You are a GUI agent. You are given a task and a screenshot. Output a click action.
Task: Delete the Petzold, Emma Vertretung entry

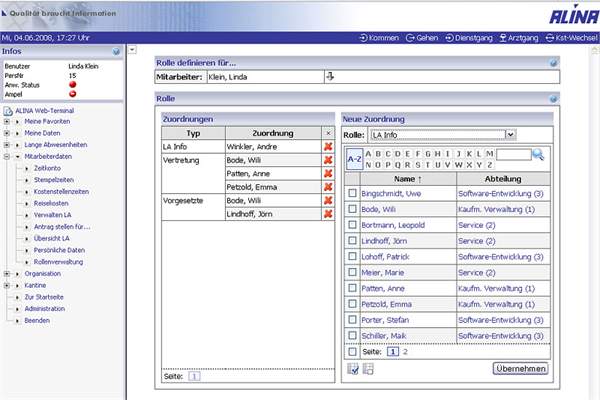(327, 186)
